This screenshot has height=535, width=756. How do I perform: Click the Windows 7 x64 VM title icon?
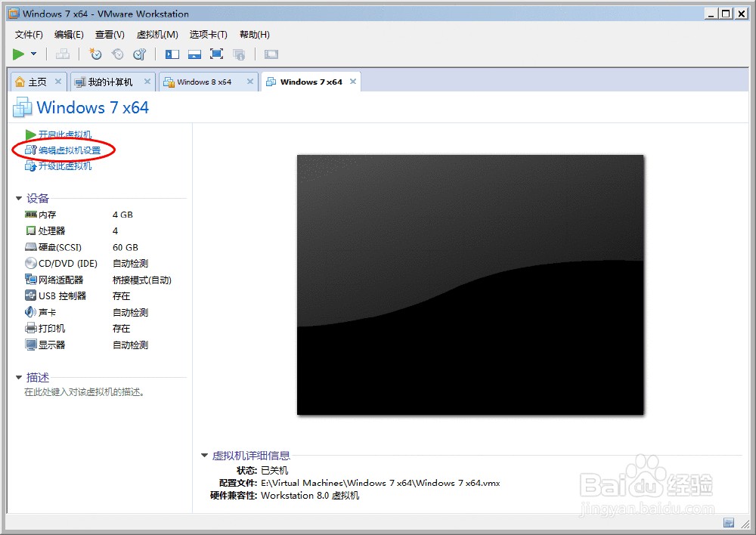(22, 107)
